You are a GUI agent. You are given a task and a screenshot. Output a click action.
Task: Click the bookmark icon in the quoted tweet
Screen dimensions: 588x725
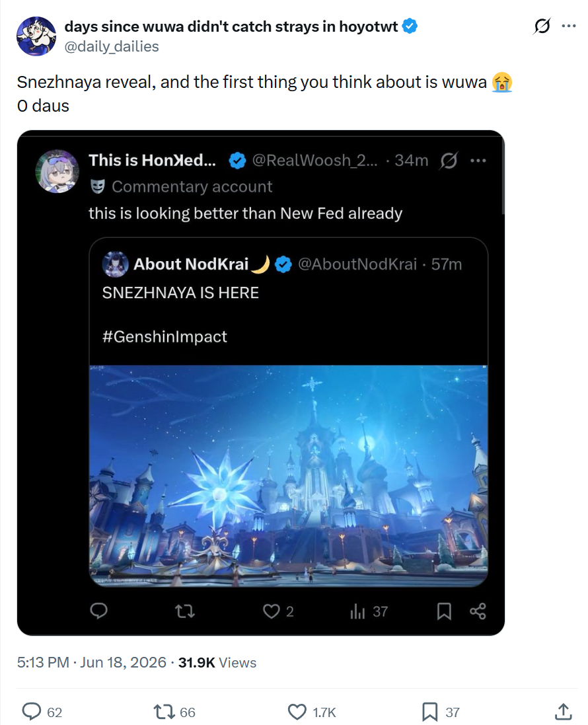coord(444,611)
